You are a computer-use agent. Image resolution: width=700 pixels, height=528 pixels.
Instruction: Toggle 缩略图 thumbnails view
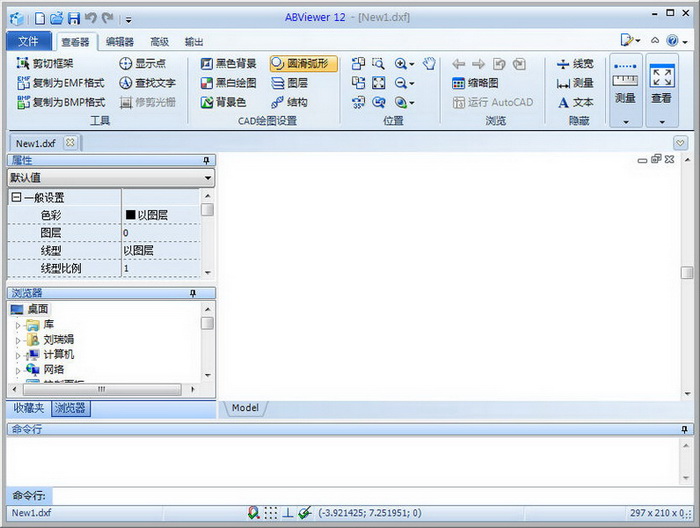475,83
